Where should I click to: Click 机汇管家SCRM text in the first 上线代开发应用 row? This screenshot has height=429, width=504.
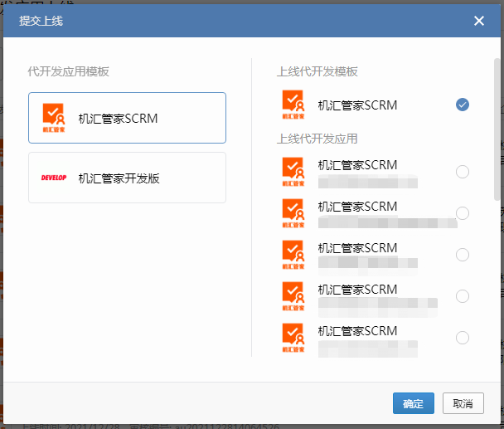(x=357, y=165)
